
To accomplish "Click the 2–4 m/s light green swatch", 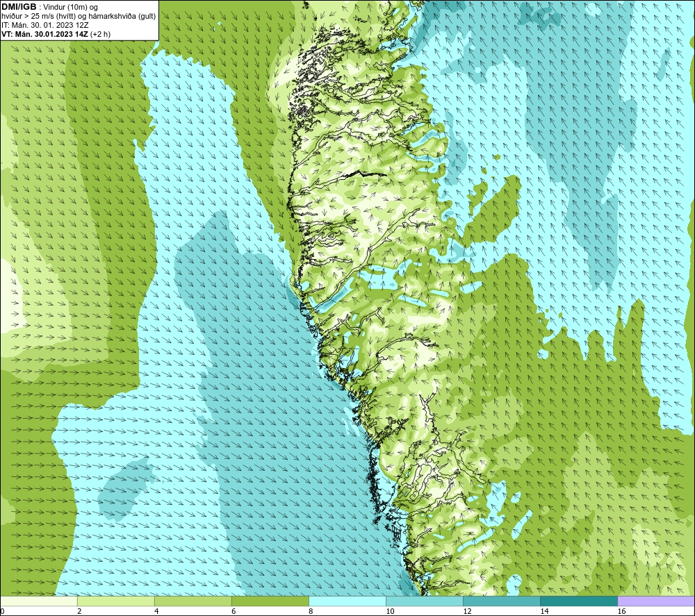I will click(x=116, y=601).
